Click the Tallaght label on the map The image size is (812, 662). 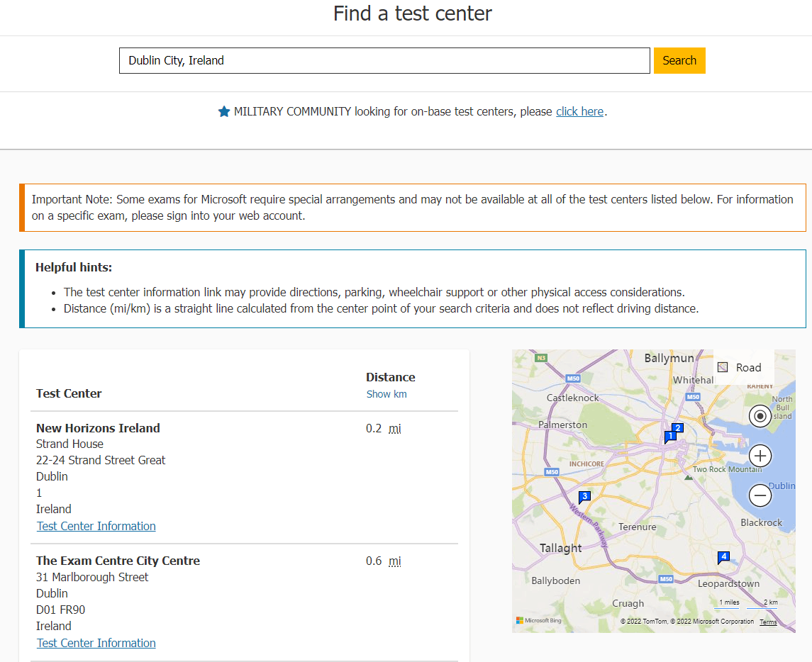(560, 548)
